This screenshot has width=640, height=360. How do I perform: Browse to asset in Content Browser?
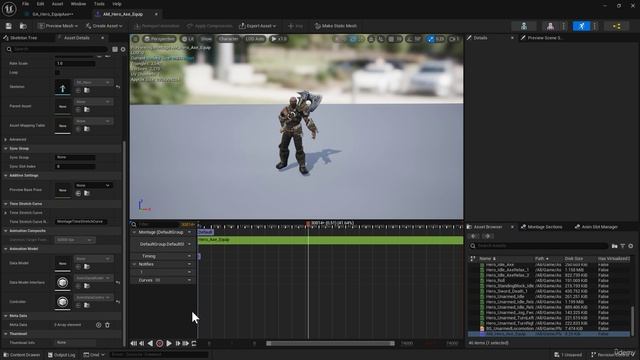point(23,26)
